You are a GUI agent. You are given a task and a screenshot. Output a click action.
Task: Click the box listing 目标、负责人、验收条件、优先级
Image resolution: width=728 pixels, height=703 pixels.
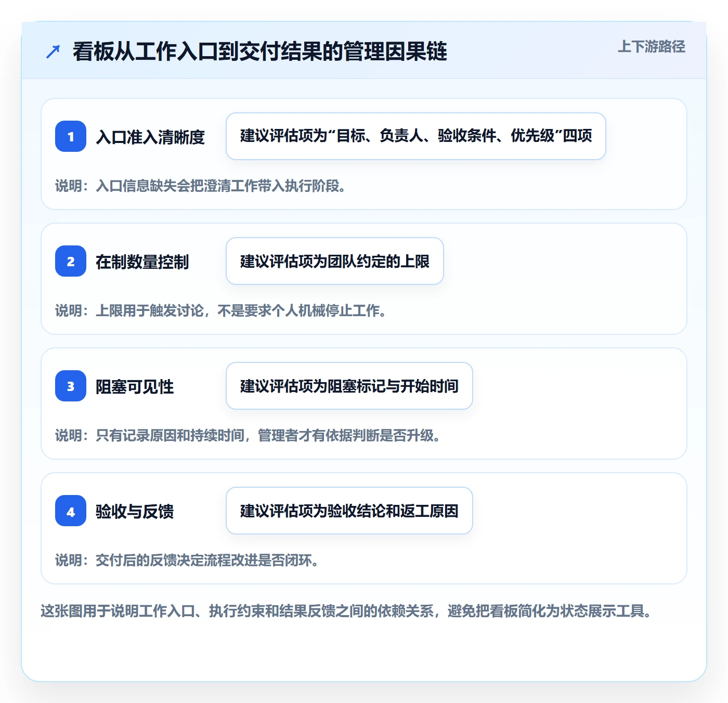416,136
